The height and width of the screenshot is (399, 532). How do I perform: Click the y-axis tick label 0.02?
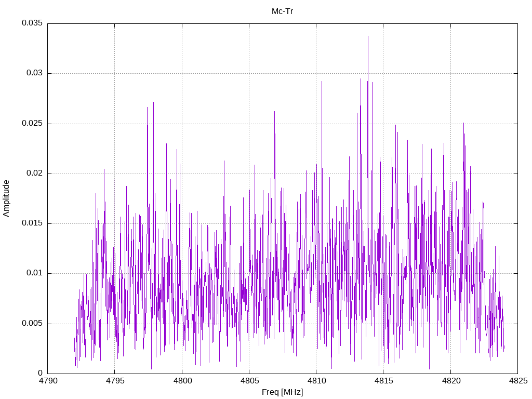tap(35, 173)
